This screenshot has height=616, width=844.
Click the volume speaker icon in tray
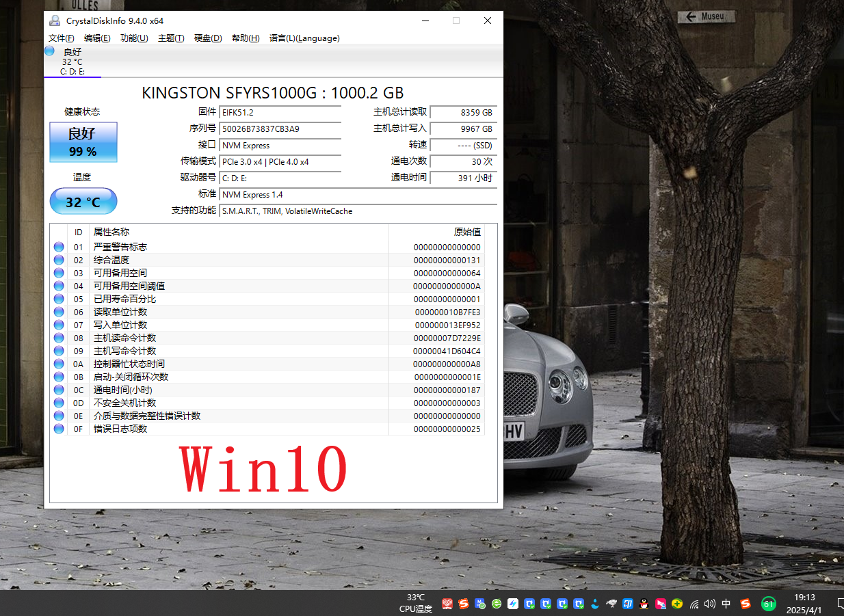point(710,604)
